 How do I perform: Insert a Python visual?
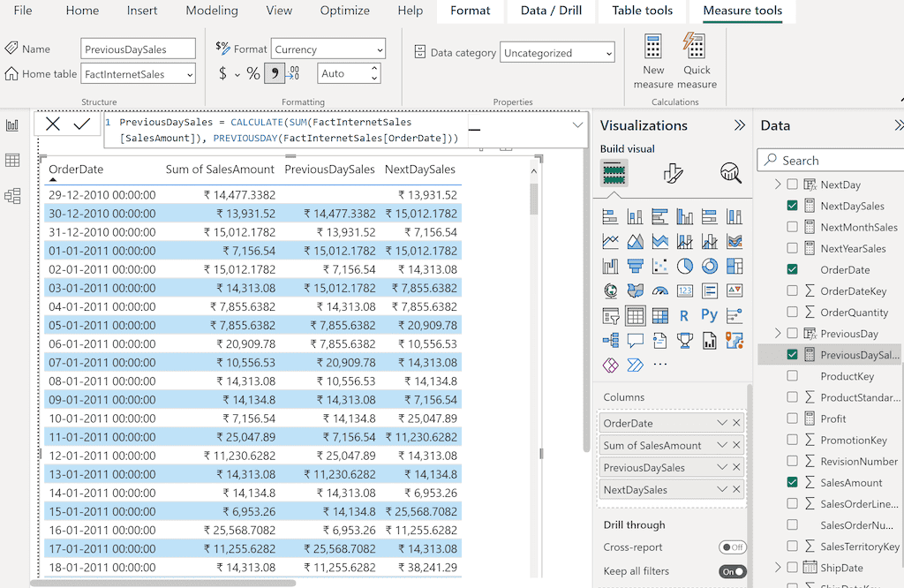click(708, 315)
